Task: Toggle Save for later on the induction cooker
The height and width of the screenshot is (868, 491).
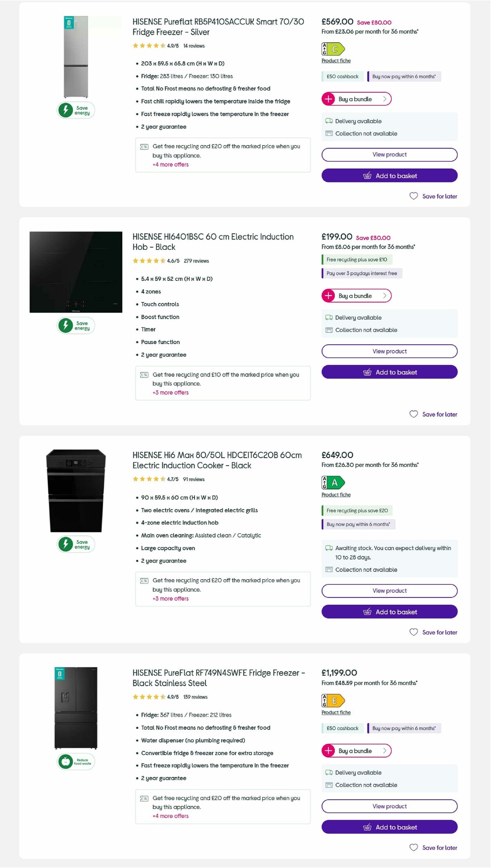Action: 414,632
